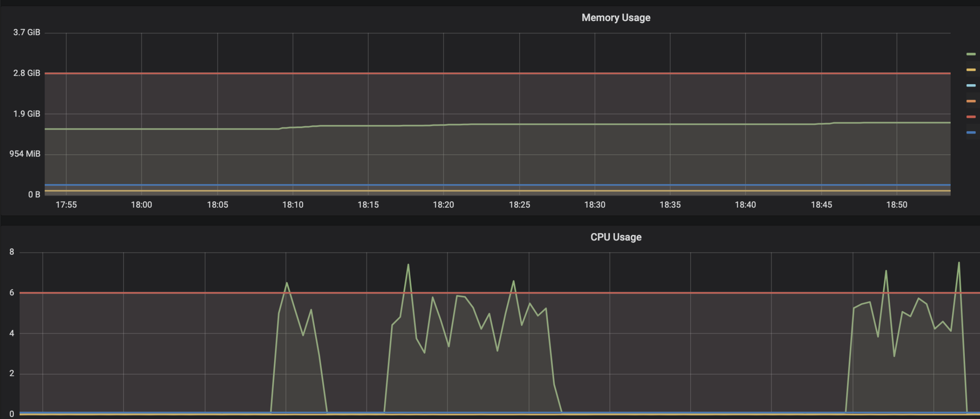Click the rightmost CPU usage spike peak
The height and width of the screenshot is (419, 980).
point(958,263)
